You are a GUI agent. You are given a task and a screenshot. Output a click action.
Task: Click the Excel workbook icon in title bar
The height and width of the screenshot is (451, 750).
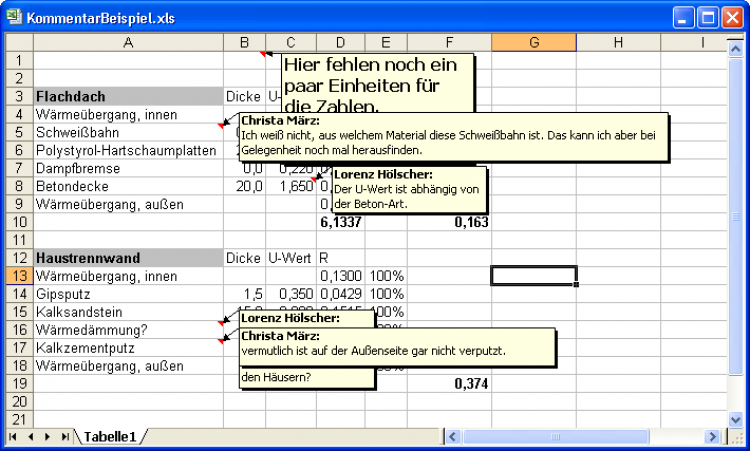(x=14, y=17)
